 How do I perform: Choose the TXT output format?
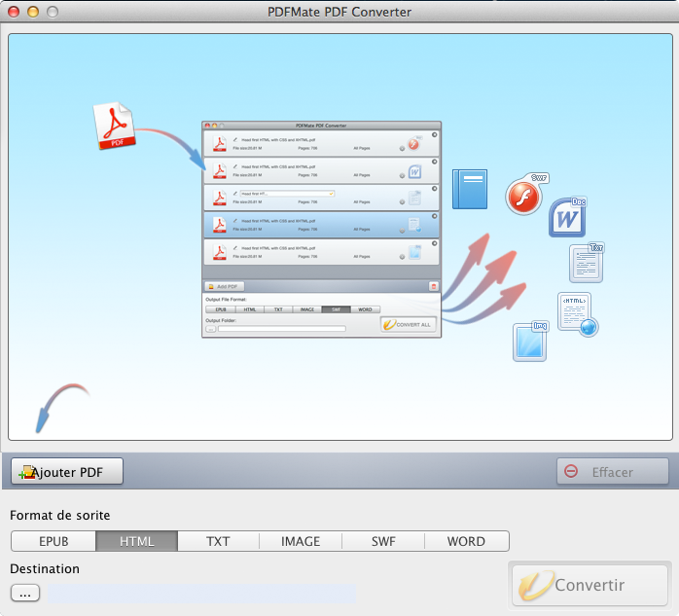(x=218, y=541)
